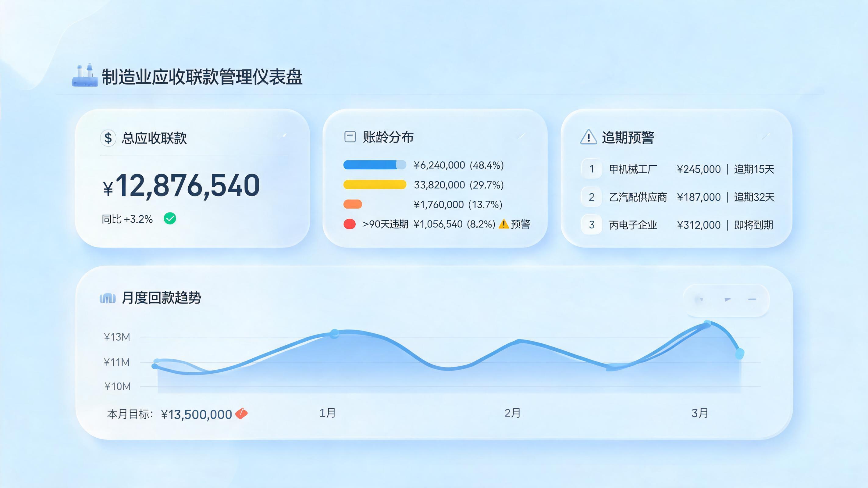Click the ¥13M axis label
Viewport: 868px width, 488px height.
click(117, 337)
